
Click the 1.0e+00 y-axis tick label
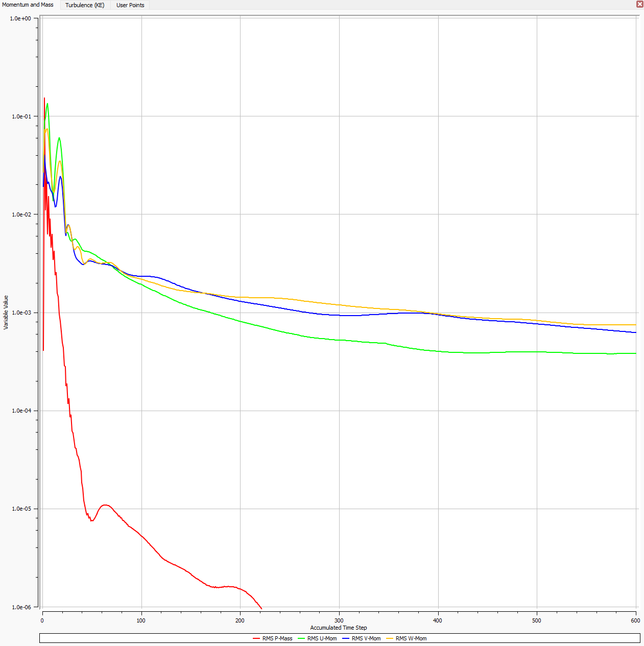tap(21, 18)
